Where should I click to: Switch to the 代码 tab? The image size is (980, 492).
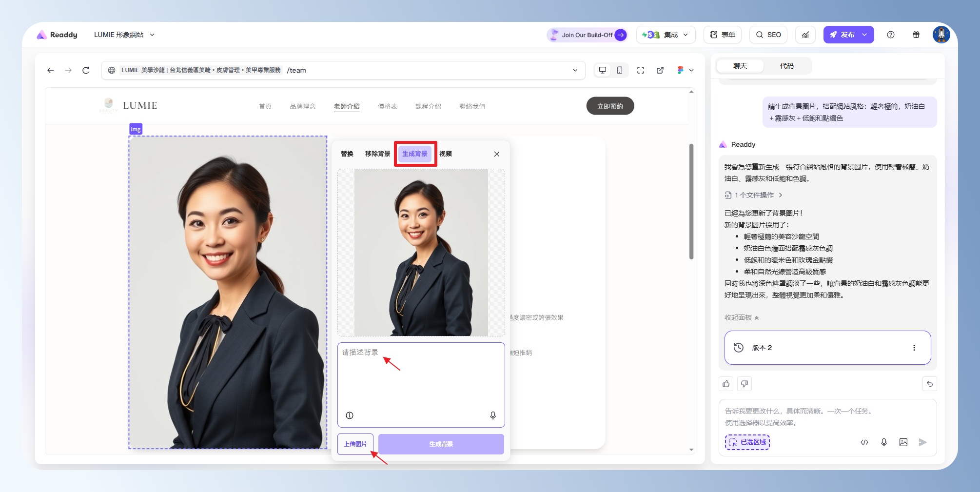pos(786,66)
